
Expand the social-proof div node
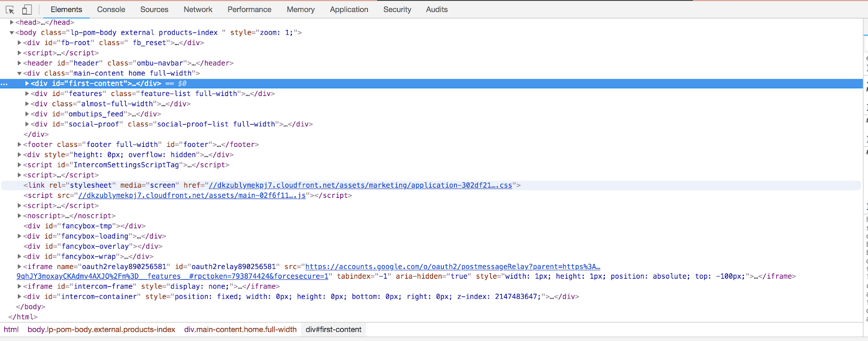pos(27,124)
